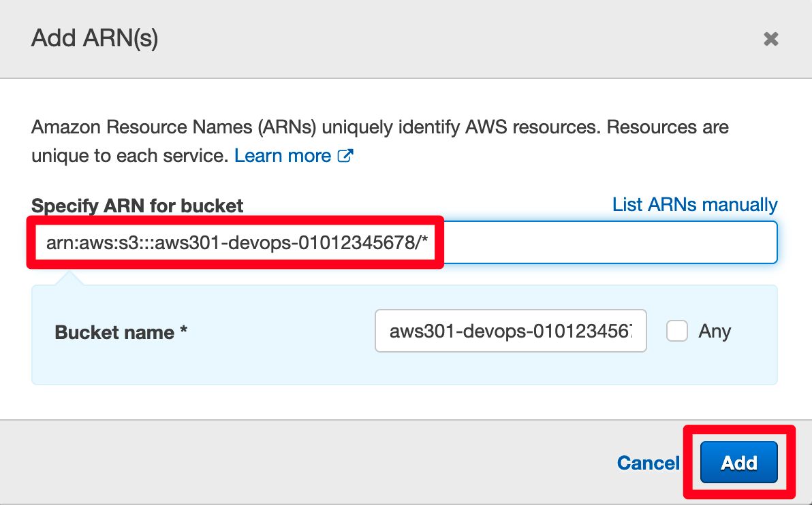Click the Amazon Resource Names description text

[x=380, y=142]
